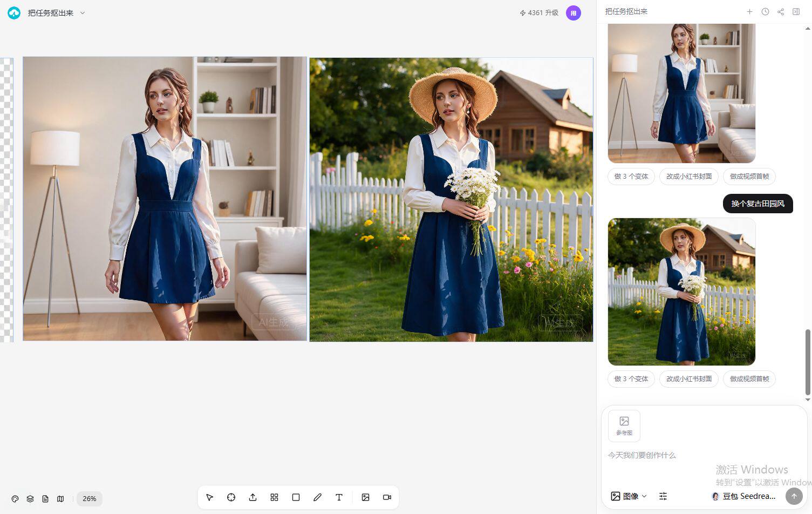
Task: Select the pointer arrow tool
Action: pos(210,497)
